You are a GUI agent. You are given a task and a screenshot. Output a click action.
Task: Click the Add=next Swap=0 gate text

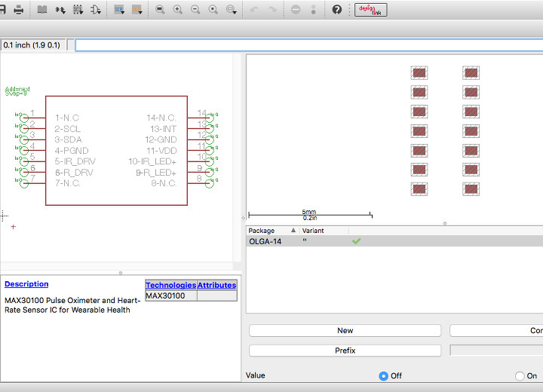(17, 91)
